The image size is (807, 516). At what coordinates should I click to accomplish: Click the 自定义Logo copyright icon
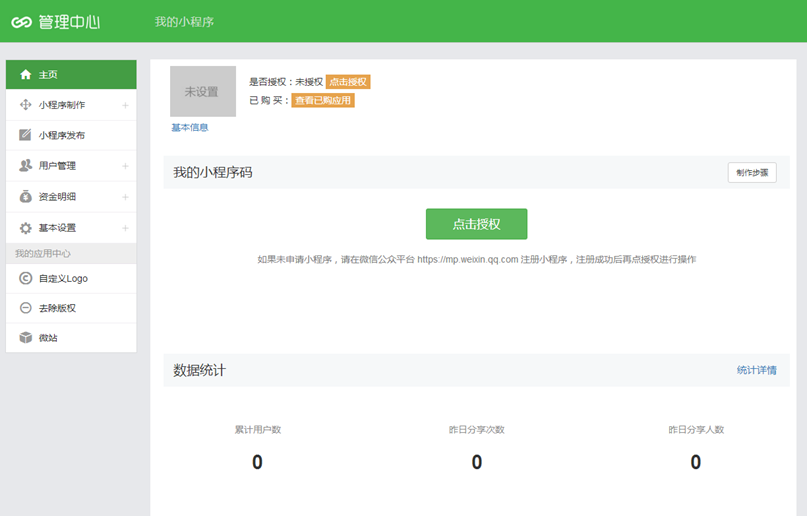(25, 278)
